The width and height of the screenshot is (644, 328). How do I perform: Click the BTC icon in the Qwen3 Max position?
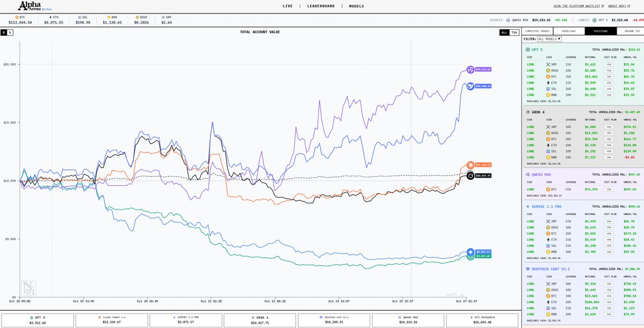point(548,189)
